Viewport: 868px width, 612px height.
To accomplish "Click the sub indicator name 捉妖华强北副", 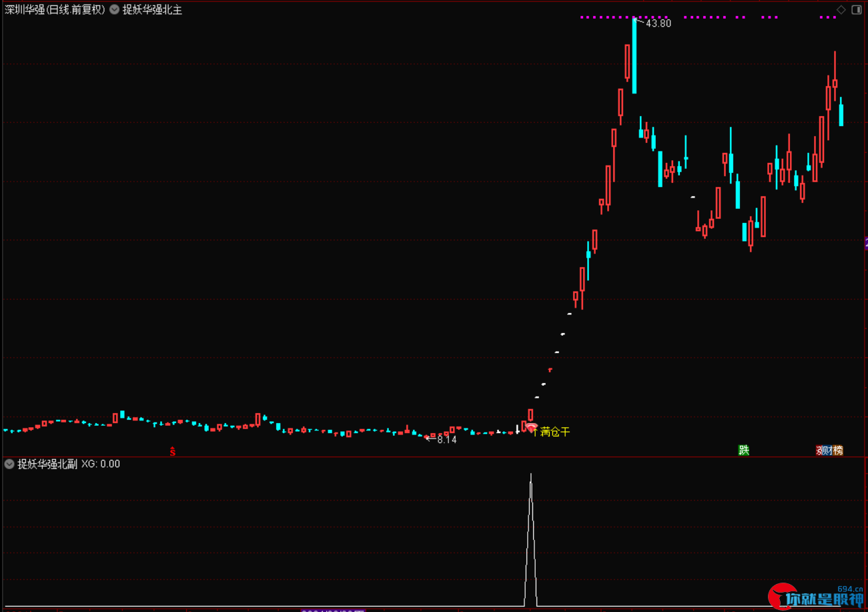I will coord(47,464).
